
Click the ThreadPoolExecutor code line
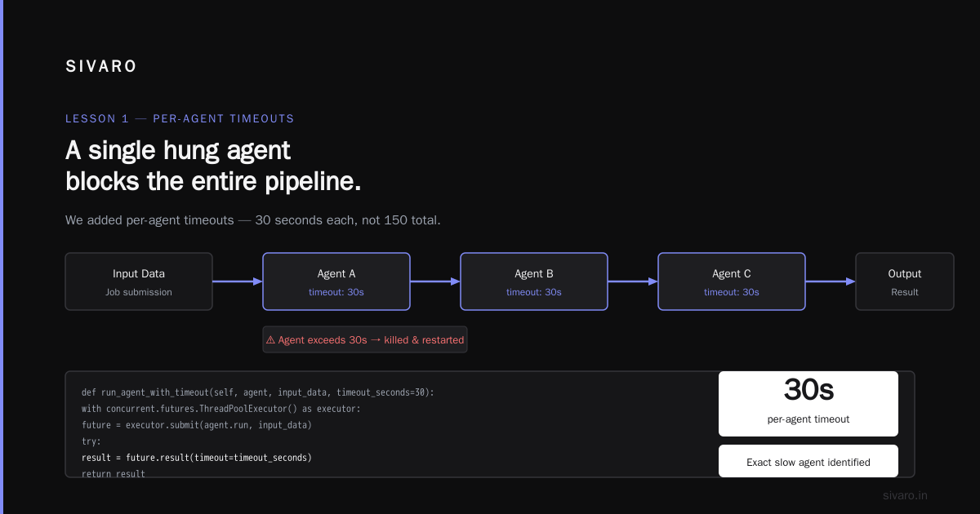tap(221, 409)
